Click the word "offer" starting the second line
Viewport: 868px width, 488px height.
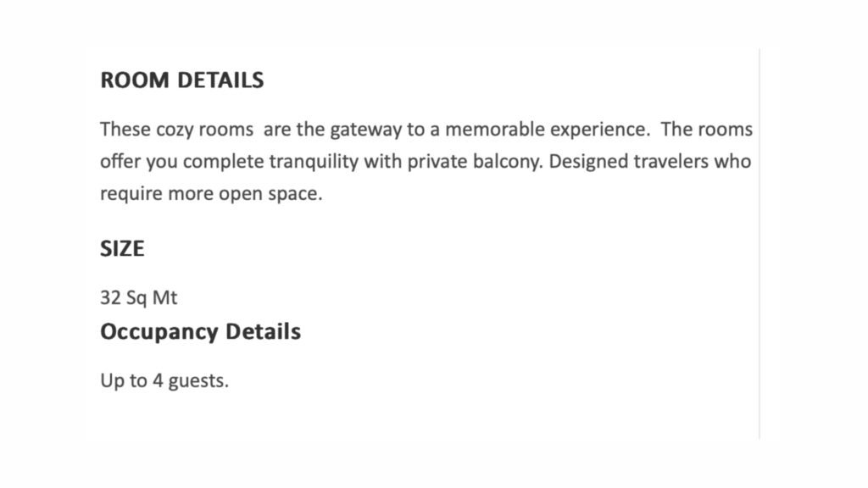[120, 161]
